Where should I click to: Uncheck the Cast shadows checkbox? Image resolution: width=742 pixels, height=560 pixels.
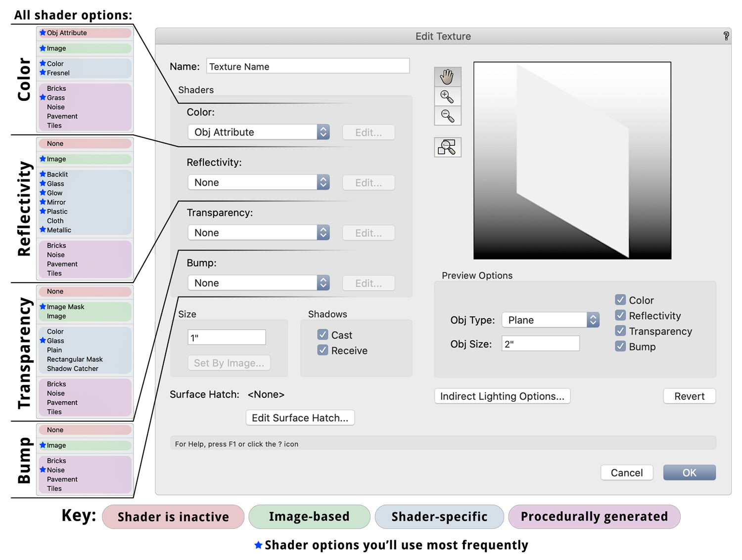(323, 335)
